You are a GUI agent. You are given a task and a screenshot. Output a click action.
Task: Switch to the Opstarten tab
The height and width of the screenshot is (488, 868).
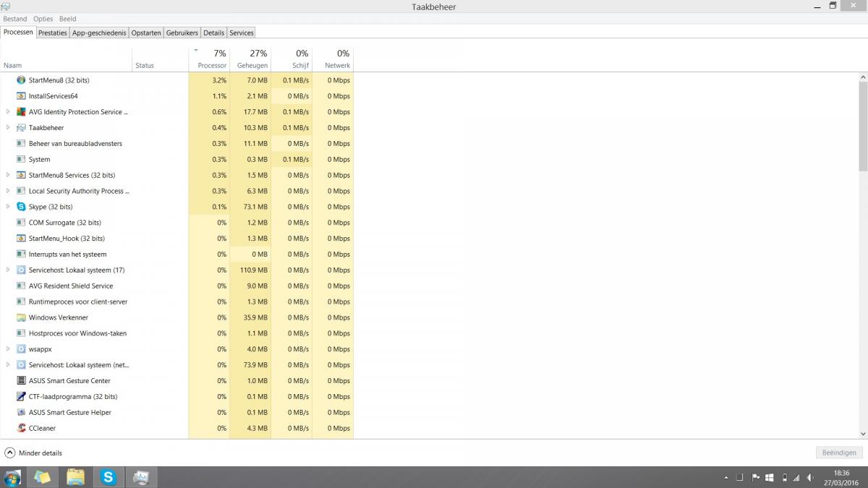[146, 33]
